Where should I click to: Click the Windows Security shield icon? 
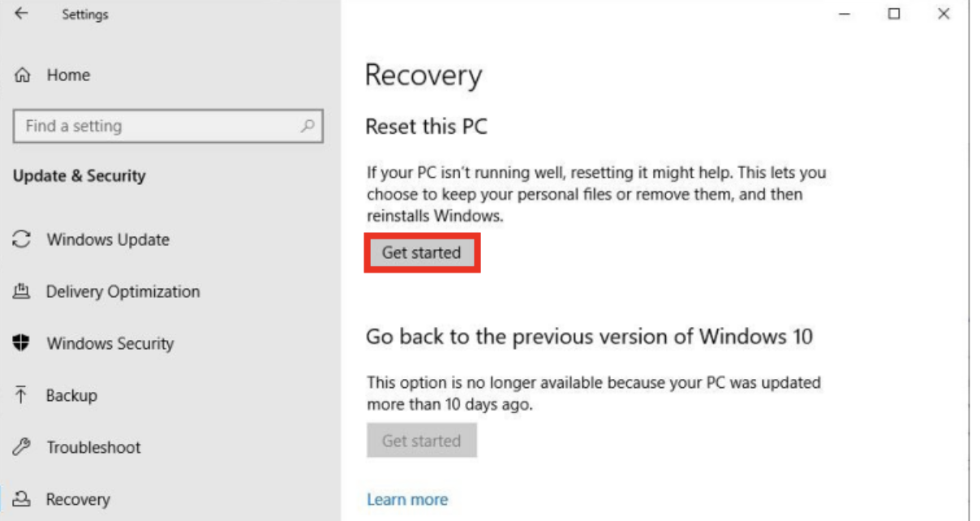(23, 343)
